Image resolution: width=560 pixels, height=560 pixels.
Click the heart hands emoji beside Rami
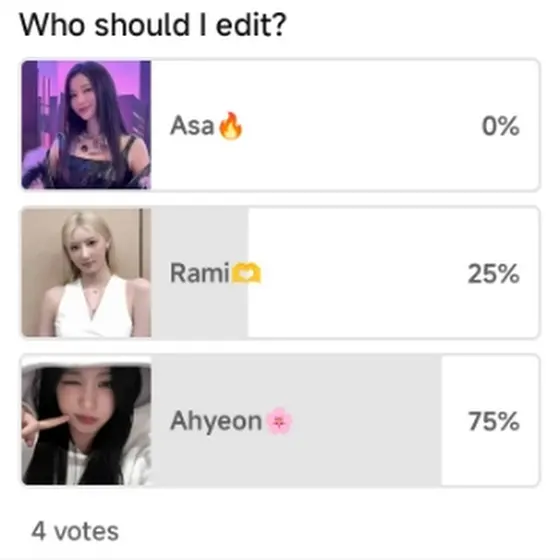point(246,274)
